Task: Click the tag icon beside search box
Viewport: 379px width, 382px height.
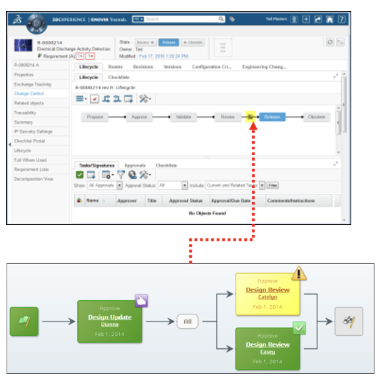Action: tap(232, 19)
